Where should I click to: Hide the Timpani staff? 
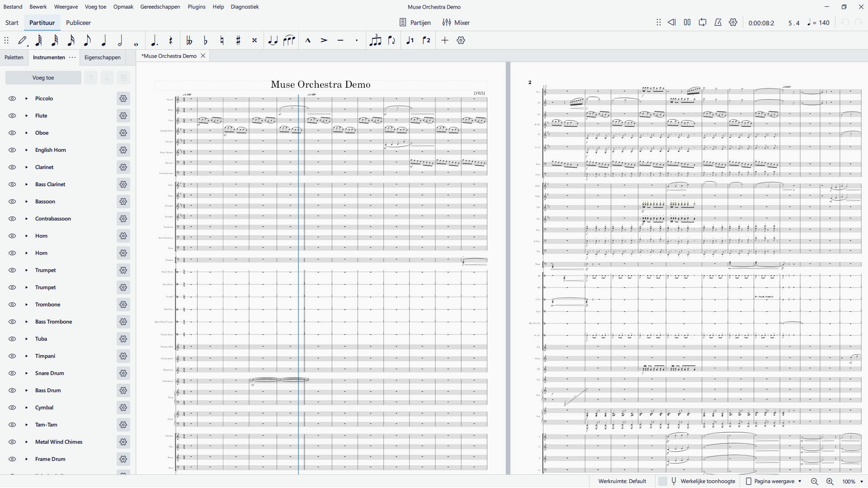click(12, 356)
